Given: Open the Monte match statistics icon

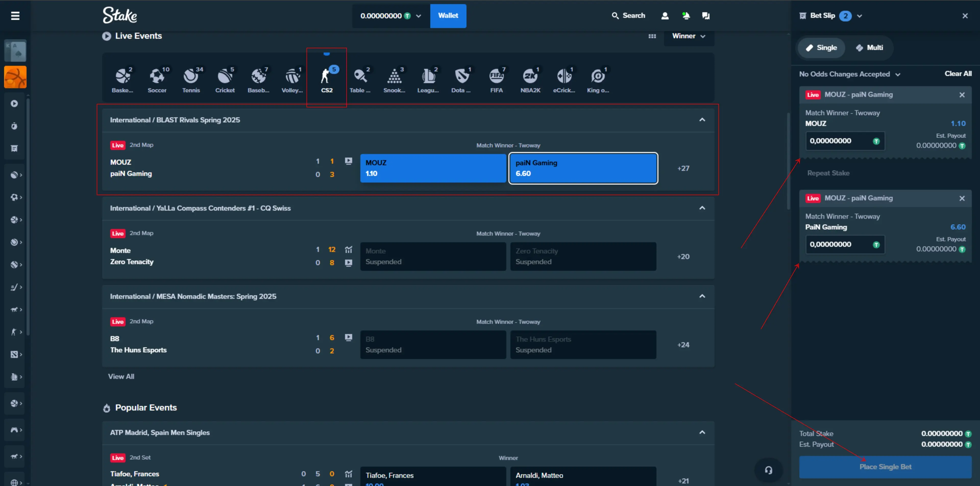Looking at the screenshot, I should pos(348,249).
